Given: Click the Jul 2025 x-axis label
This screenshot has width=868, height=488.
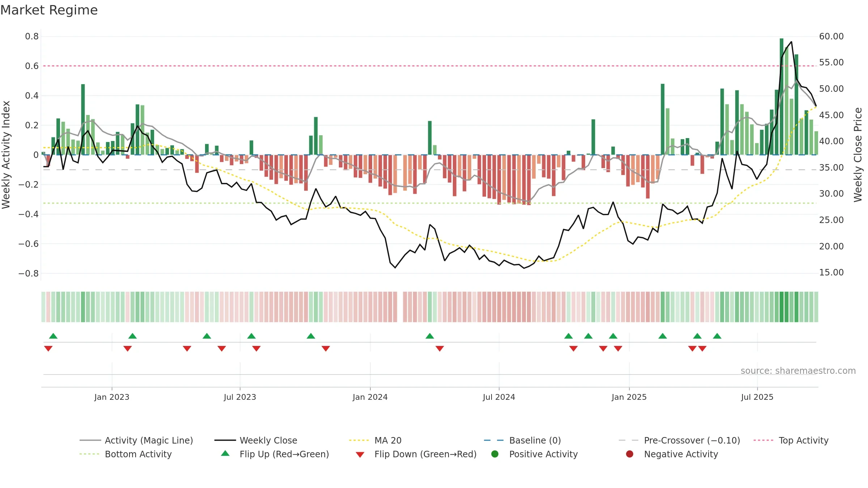Looking at the screenshot, I should [757, 397].
